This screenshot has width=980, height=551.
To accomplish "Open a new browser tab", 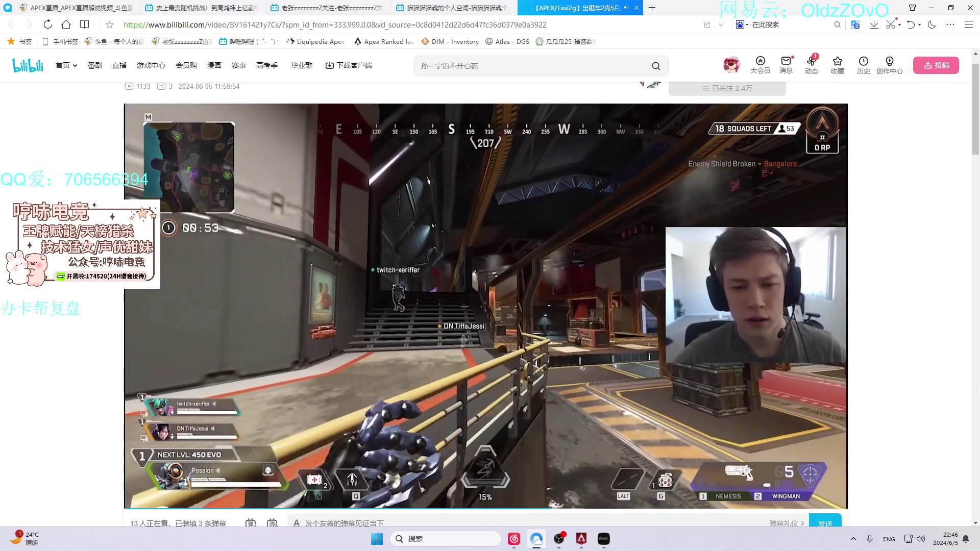I will [x=652, y=8].
